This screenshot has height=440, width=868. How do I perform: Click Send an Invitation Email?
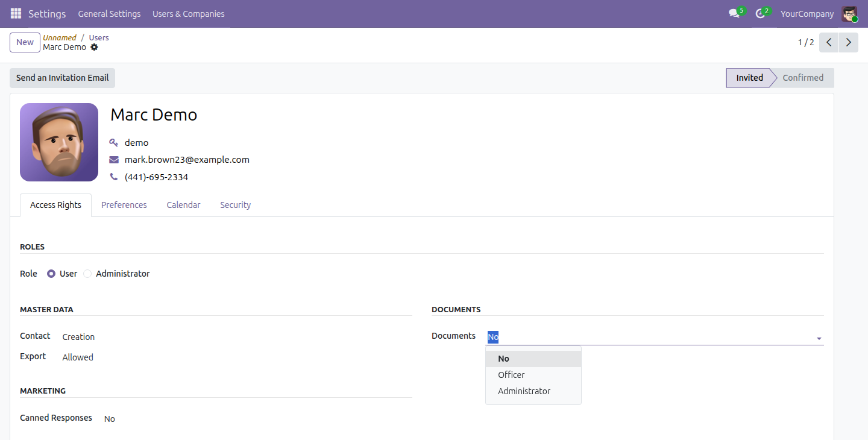[62, 78]
